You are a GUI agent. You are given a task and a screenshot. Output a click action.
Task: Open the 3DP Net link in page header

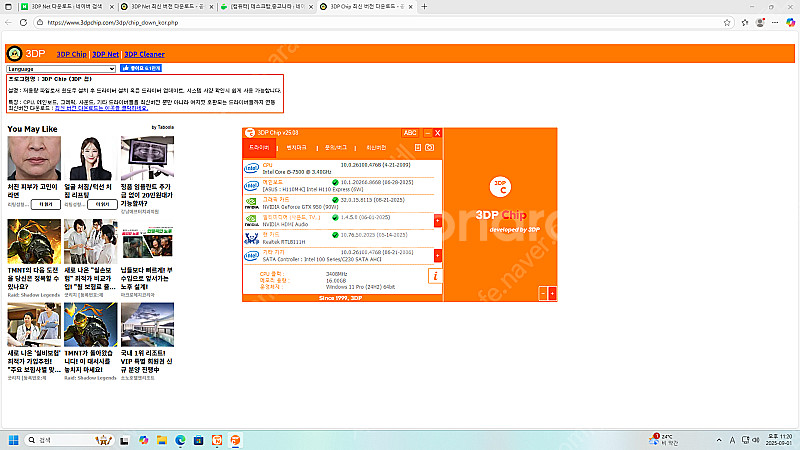tap(106, 54)
